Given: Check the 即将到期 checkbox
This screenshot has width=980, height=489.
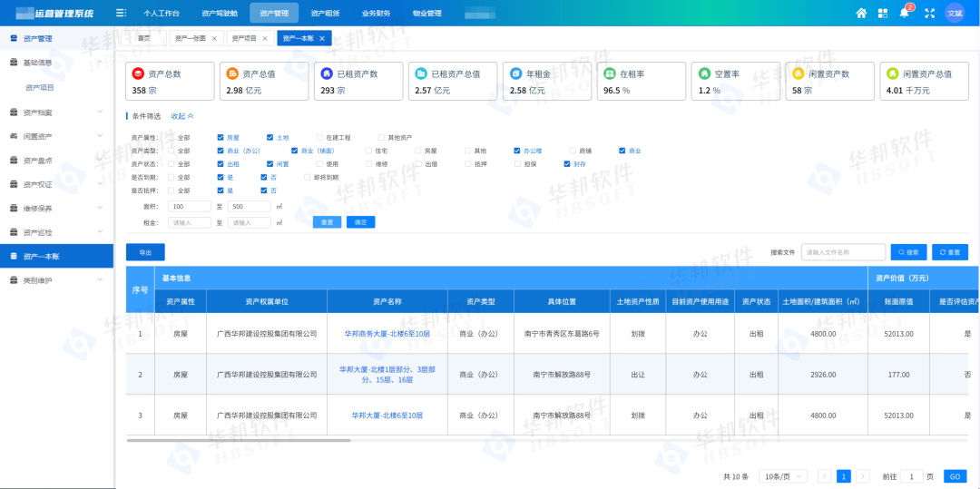Looking at the screenshot, I should pos(307,177).
